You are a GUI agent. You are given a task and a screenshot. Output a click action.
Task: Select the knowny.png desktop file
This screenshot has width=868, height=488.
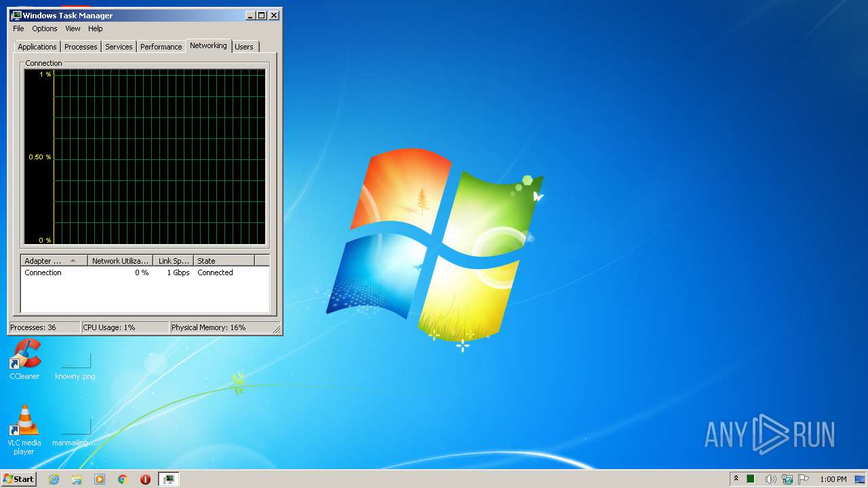pos(75,365)
